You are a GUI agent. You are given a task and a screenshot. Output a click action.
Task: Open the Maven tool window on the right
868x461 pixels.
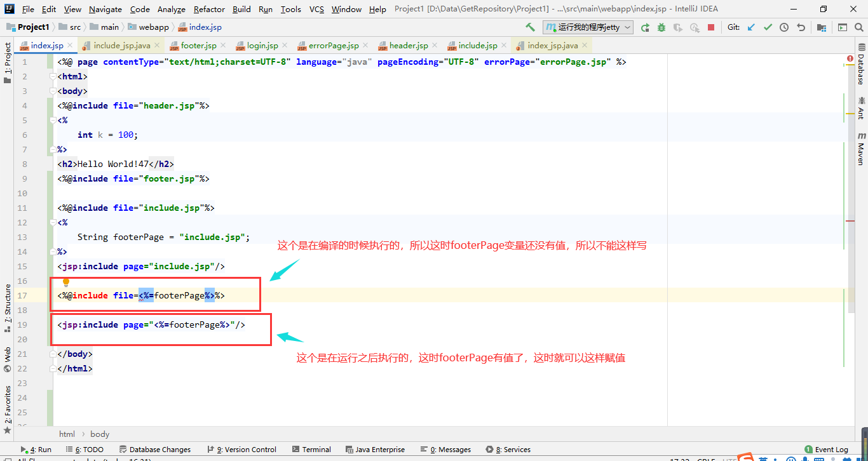click(862, 148)
